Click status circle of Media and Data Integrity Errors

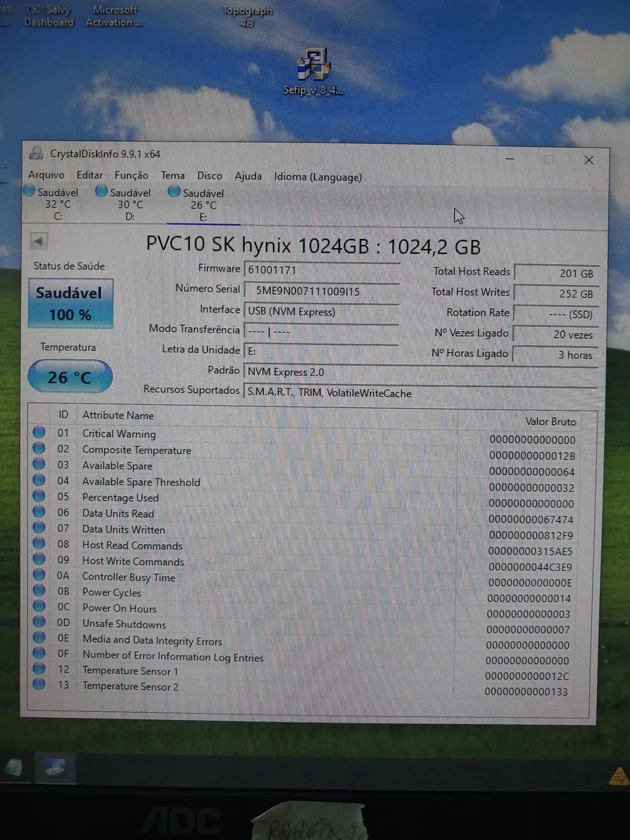pyautogui.click(x=39, y=637)
